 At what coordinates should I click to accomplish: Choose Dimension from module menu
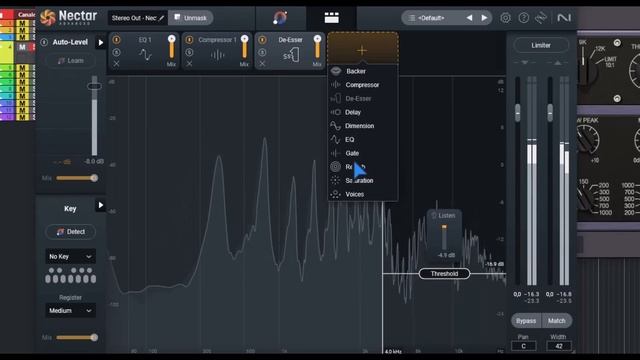362,126
